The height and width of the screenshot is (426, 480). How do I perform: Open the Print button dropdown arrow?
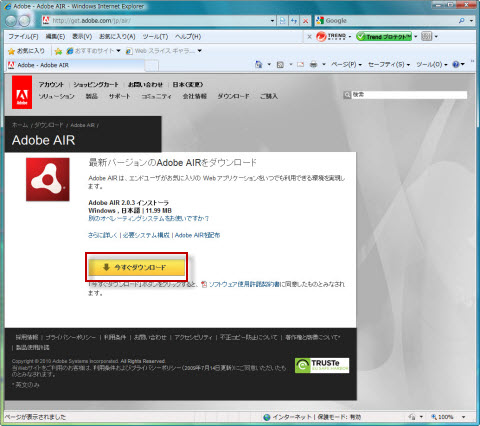pos(324,65)
